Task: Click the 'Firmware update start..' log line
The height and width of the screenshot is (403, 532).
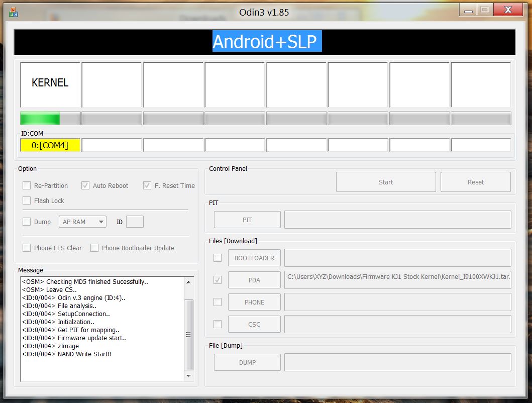Action: [74, 338]
